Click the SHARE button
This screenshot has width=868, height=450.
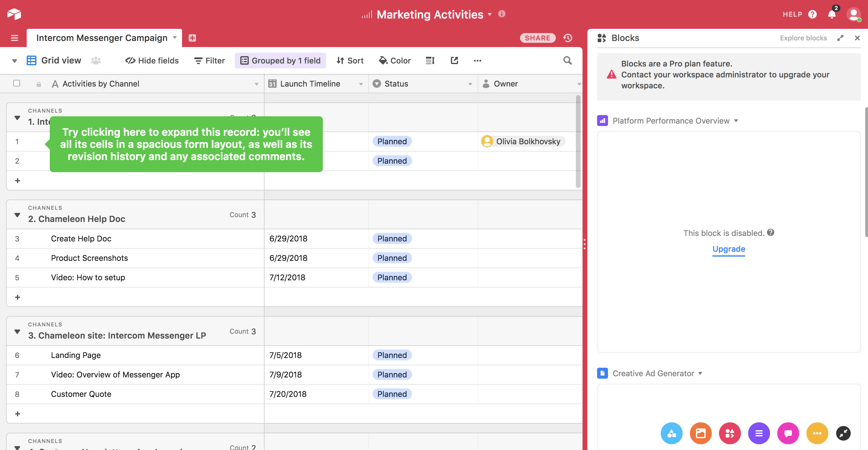[537, 38]
